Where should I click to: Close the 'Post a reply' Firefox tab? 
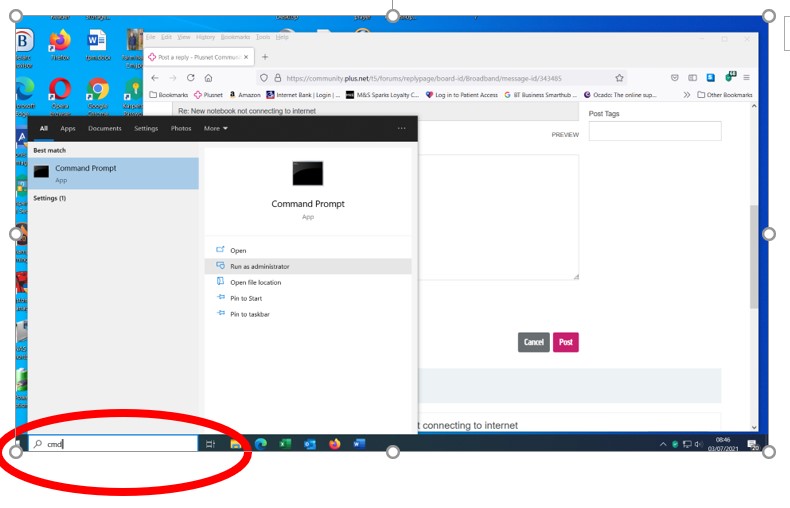246,57
